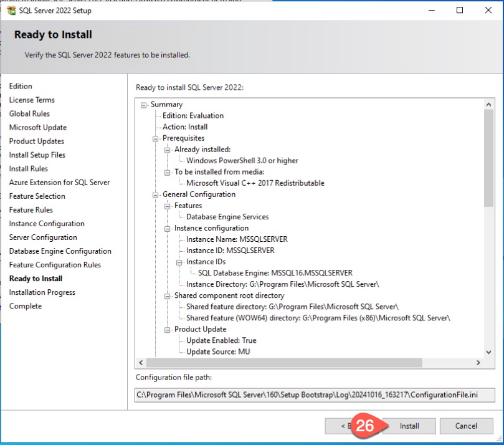This screenshot has width=504, height=445.
Task: Click the vertical scrollbar down arrow
Action: 488,352
